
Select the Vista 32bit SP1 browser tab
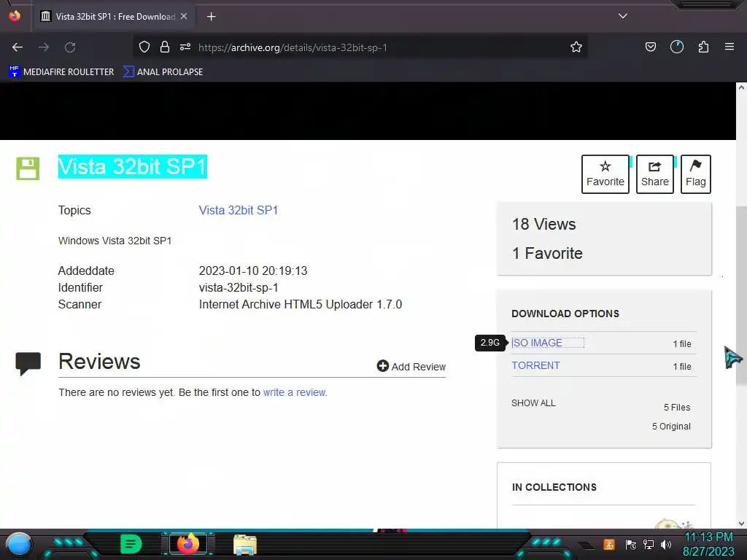point(115,17)
